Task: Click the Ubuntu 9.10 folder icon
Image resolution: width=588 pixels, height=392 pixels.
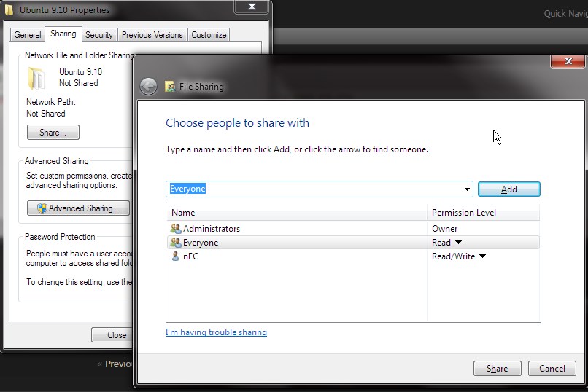Action: (x=36, y=78)
